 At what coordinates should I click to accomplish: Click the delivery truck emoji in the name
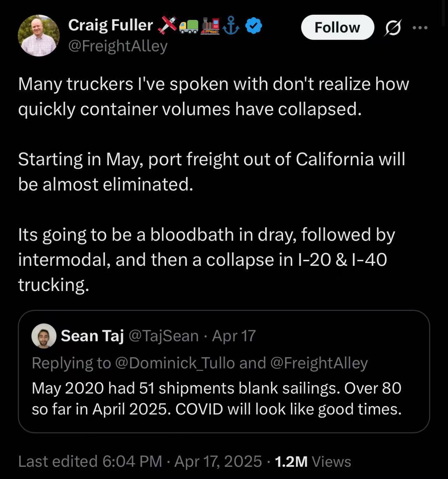(x=188, y=27)
